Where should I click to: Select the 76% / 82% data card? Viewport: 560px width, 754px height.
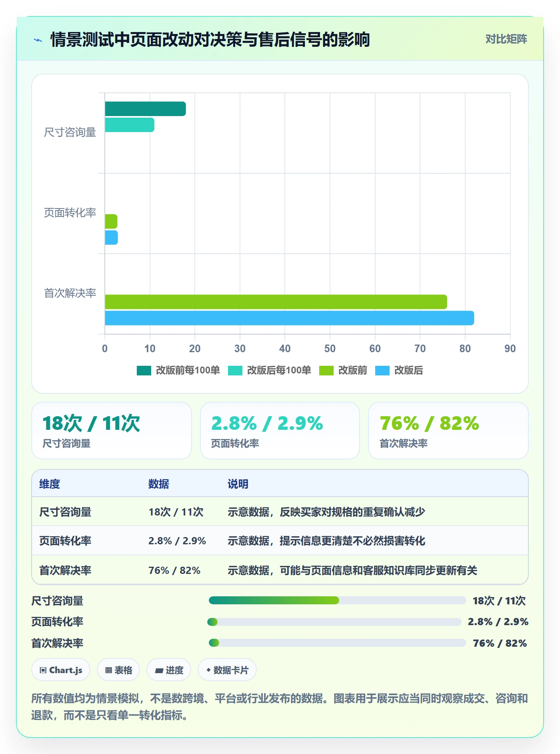(x=448, y=431)
